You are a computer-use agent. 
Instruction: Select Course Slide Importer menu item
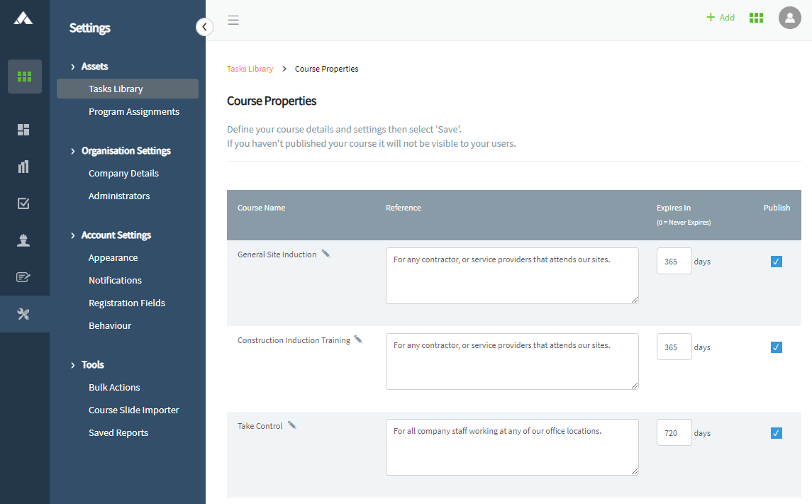click(x=134, y=410)
